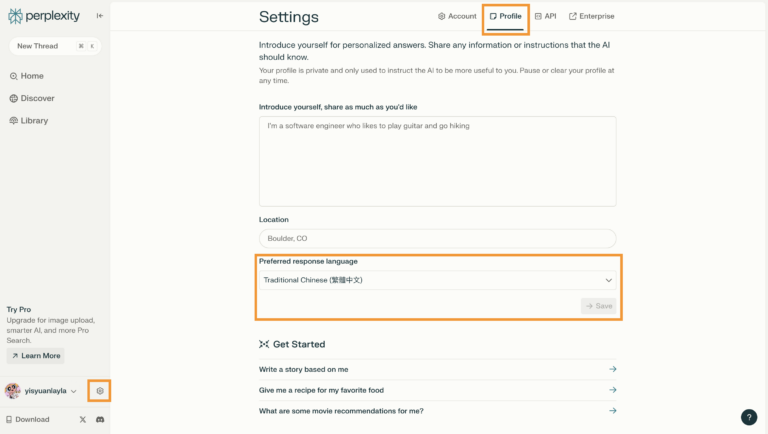Collapse the sidebar with the arrow icon
Viewport: 768px width, 434px height.
click(x=99, y=16)
